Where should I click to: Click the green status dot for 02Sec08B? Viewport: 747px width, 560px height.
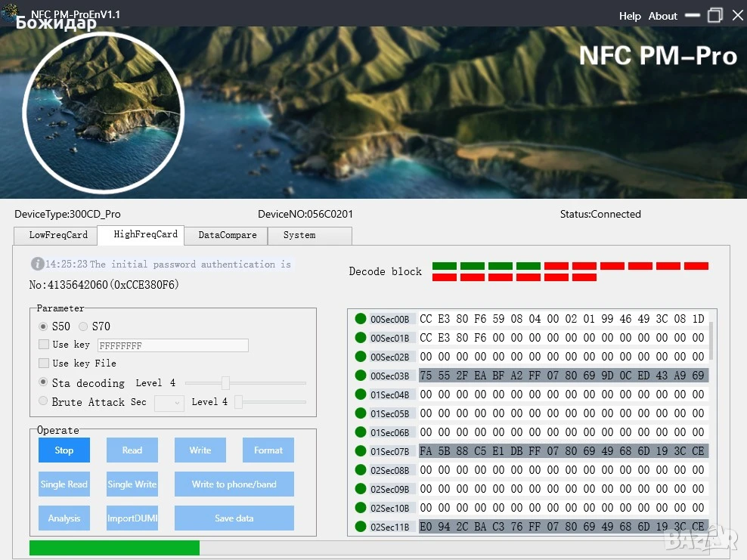pyautogui.click(x=361, y=469)
